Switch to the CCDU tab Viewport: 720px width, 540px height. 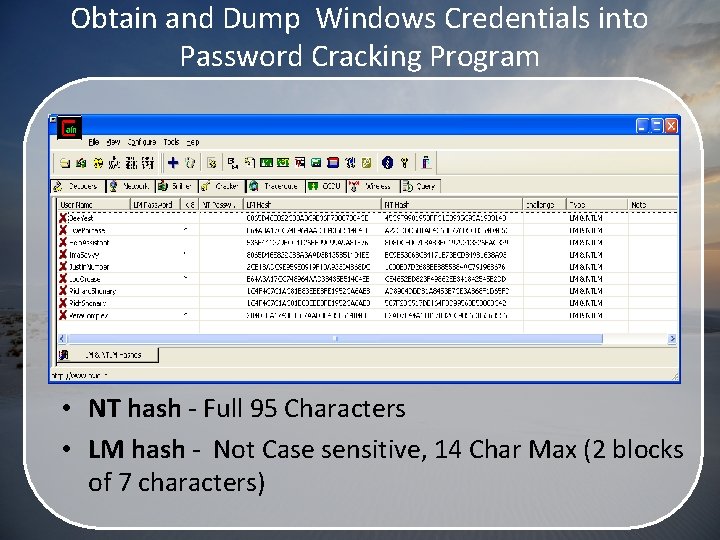click(x=326, y=186)
